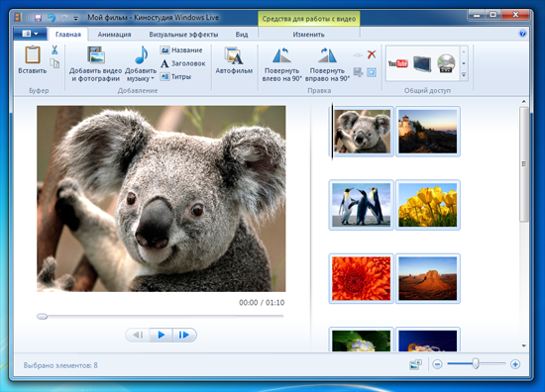Select the penguins storyboard thumbnail
The height and width of the screenshot is (392, 545).
coord(361,205)
